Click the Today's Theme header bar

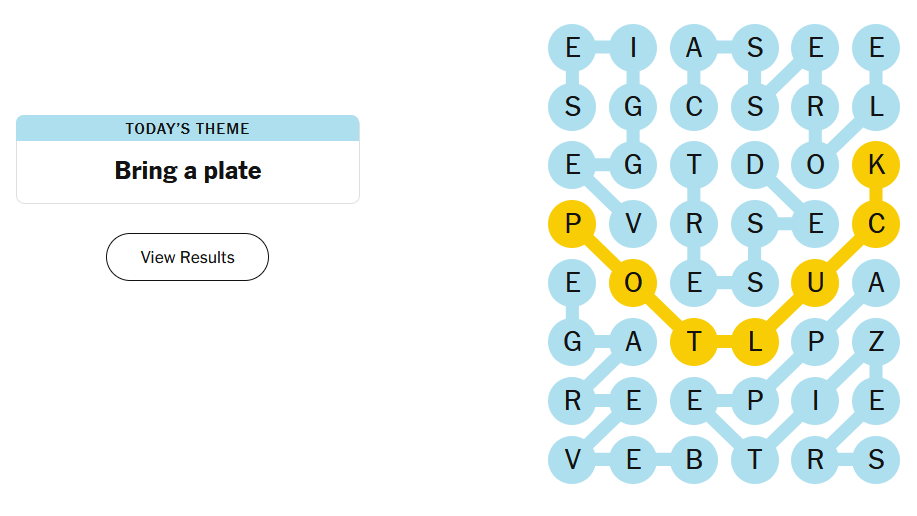[x=188, y=128]
